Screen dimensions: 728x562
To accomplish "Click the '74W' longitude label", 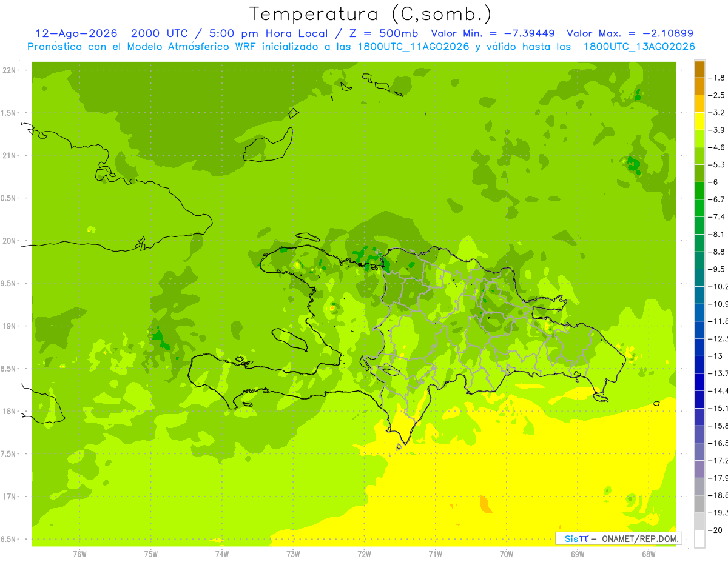I will coord(221,554).
